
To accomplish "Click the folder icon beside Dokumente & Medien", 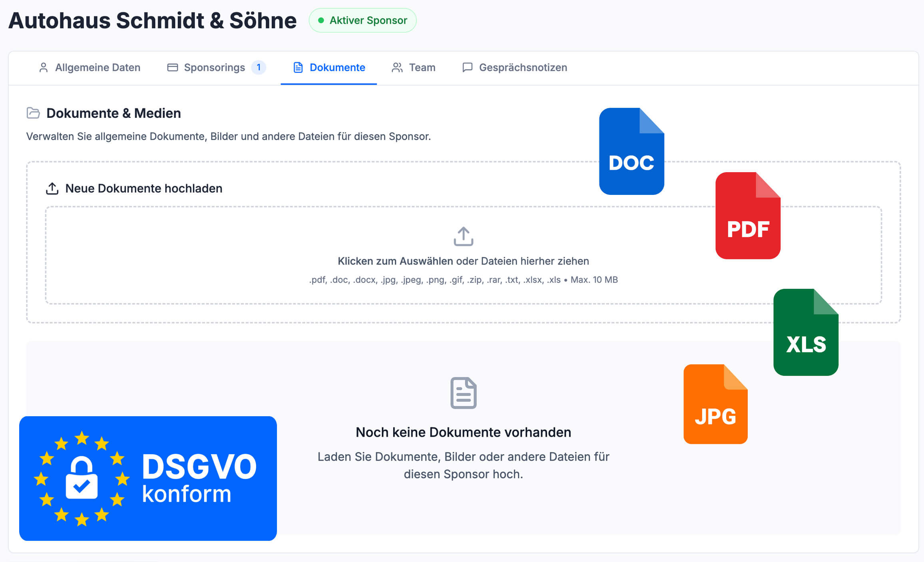I will [x=33, y=113].
